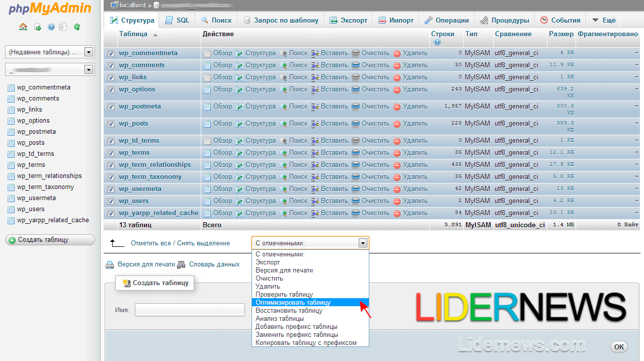Click the phpMyAdmin logo

(x=50, y=9)
